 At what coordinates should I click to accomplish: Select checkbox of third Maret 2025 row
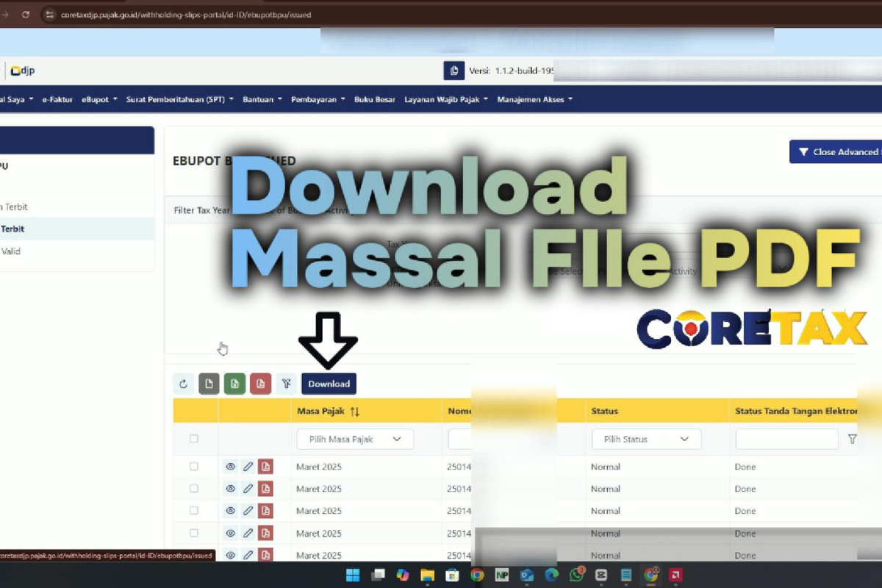[194, 510]
